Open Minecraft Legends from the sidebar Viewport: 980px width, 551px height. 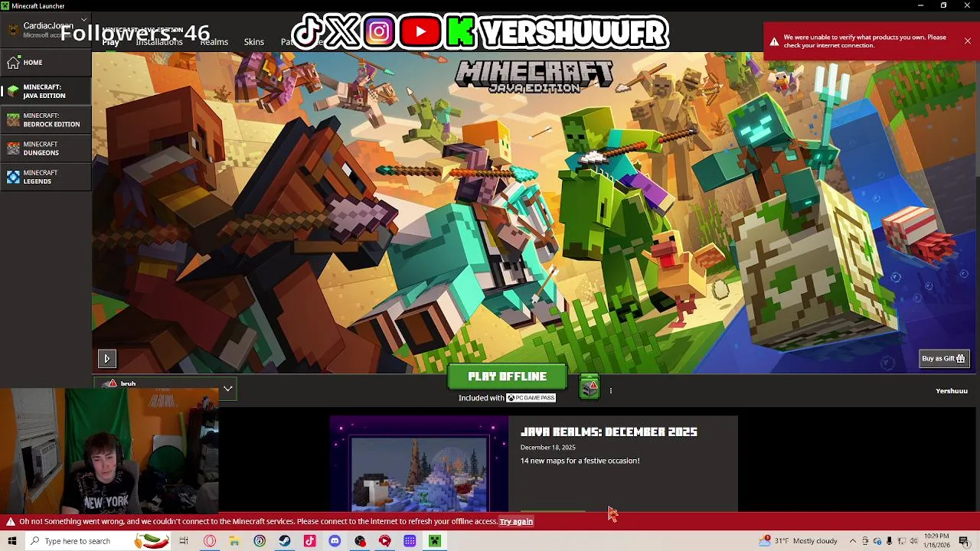click(46, 177)
